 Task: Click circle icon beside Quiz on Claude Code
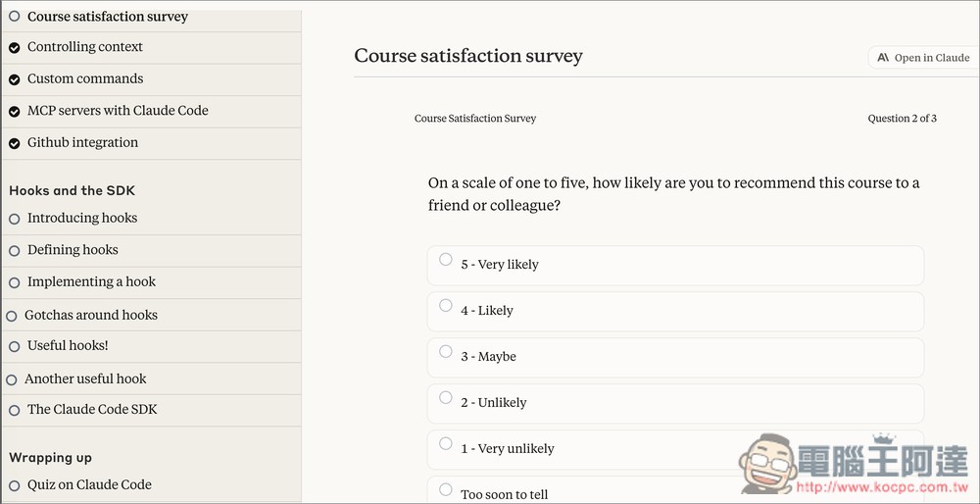(14, 485)
